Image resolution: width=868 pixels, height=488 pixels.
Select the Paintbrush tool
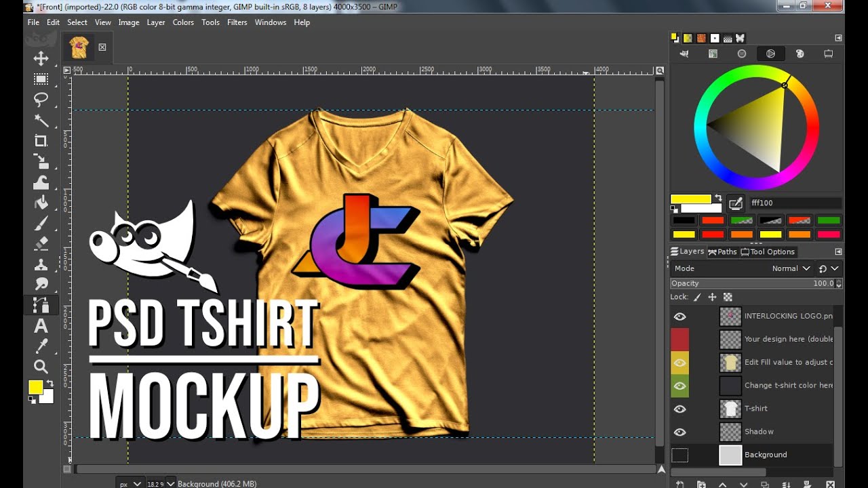tap(41, 223)
